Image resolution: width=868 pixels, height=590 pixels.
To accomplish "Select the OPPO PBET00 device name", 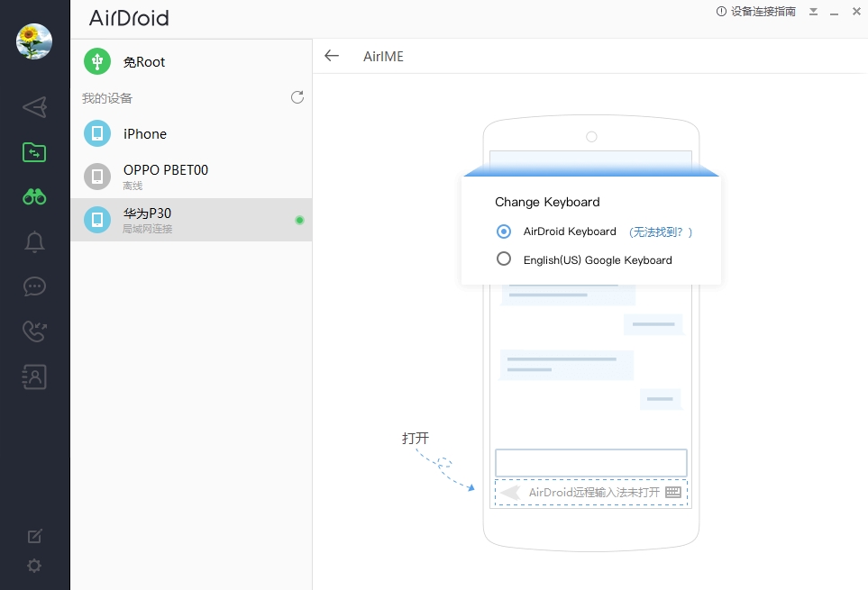I will pos(166,169).
